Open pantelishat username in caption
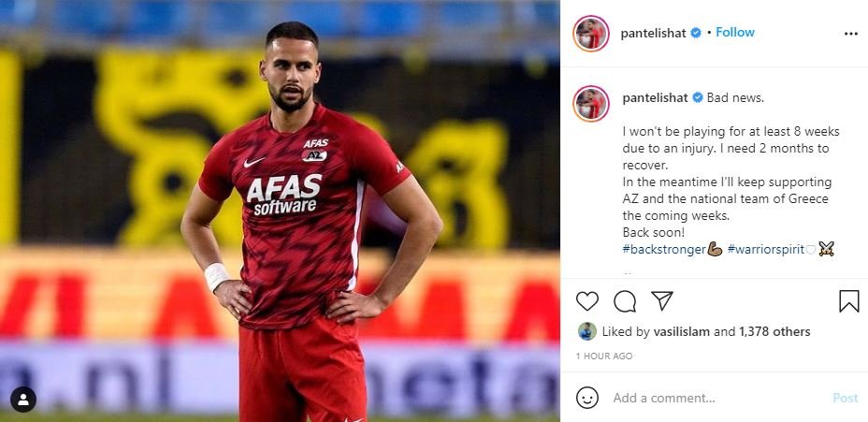This screenshot has height=422, width=868. [x=655, y=98]
